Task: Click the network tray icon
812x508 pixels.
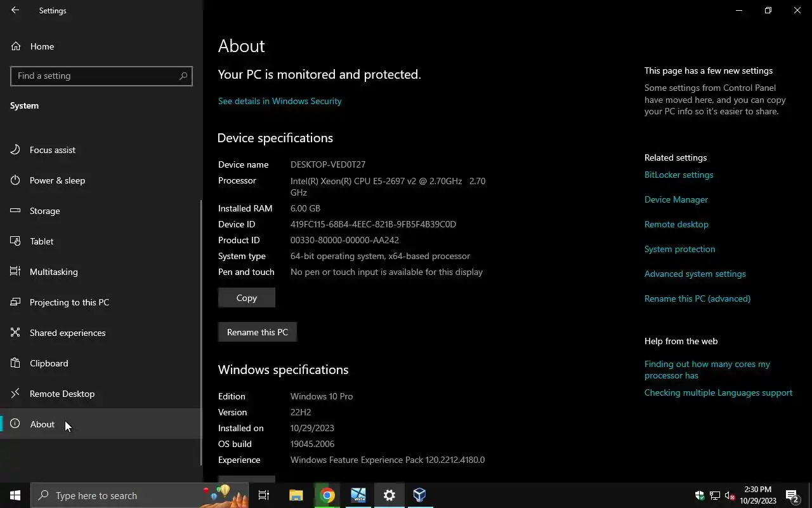Action: [x=715, y=495]
